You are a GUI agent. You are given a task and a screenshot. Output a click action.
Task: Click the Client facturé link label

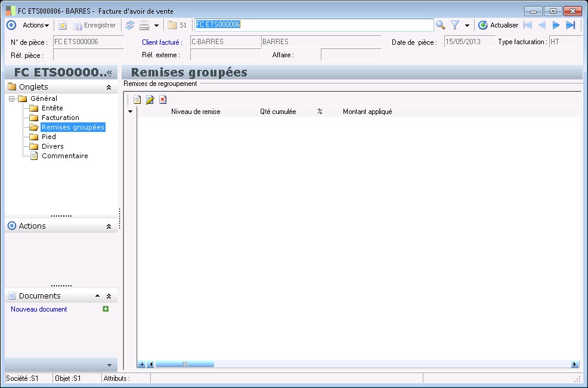coord(162,42)
